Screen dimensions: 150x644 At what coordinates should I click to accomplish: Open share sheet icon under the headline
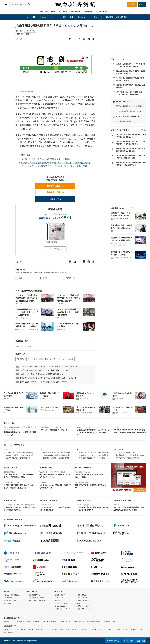coord(93,39)
